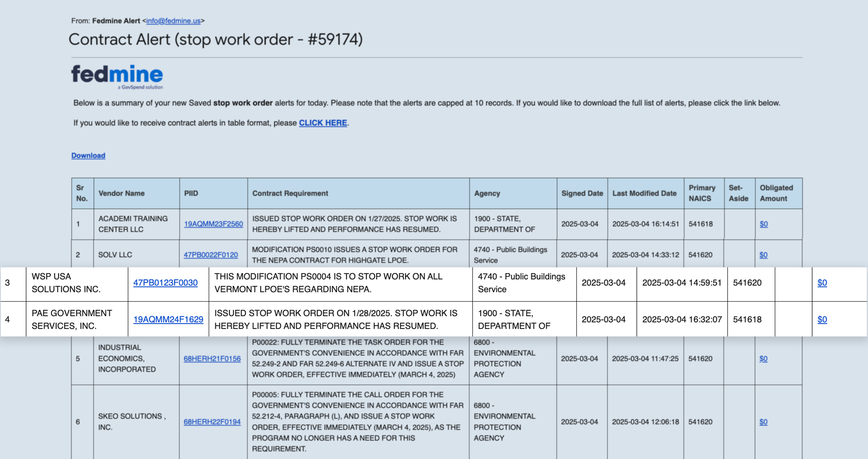Open PIID 68HERH21F0156 link
This screenshot has height=459, width=868.
coord(212,359)
